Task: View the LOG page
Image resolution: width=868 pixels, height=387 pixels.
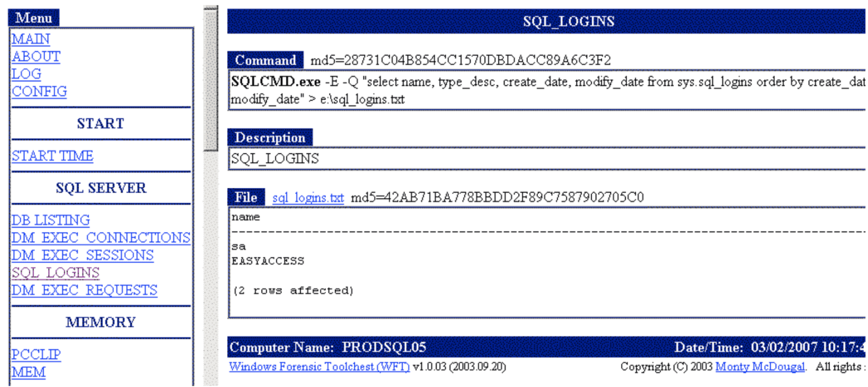Action: click(x=25, y=74)
